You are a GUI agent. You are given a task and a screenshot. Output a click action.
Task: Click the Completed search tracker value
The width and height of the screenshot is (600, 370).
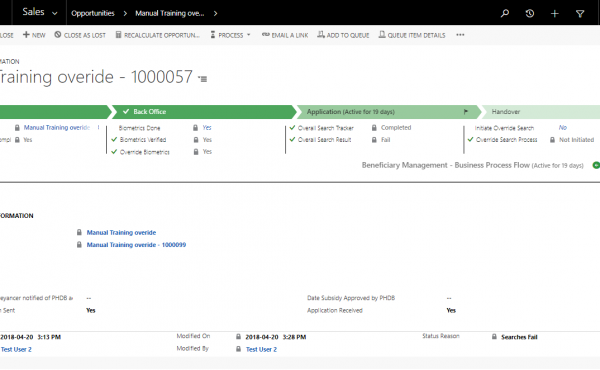(x=396, y=127)
